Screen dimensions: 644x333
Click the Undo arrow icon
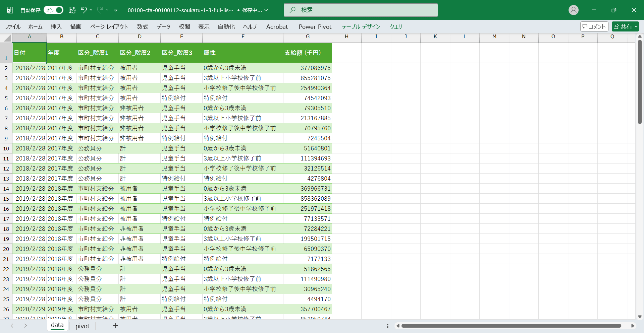(84, 10)
